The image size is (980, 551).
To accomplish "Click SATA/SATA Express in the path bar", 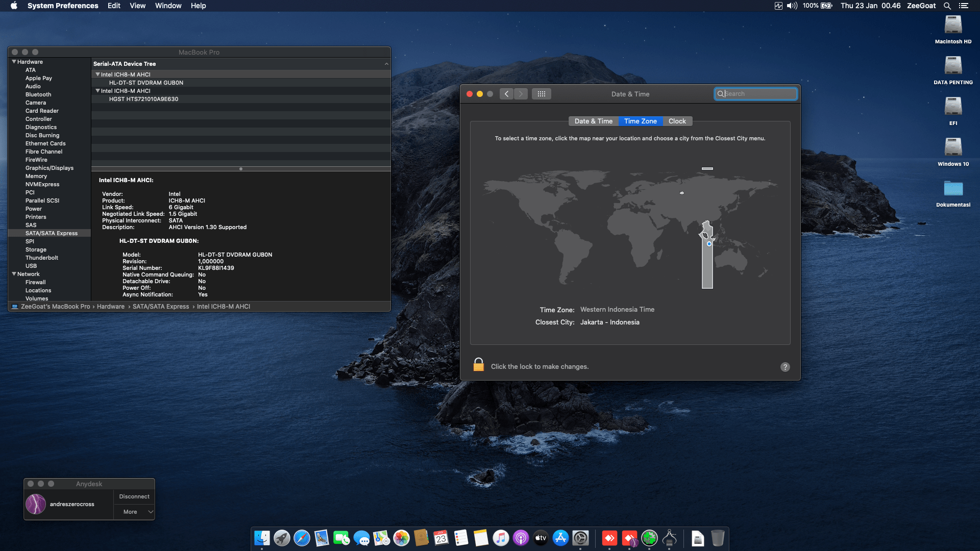I will [161, 307].
